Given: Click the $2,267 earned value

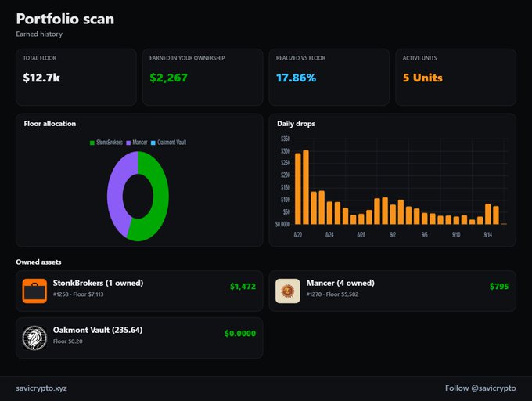Looking at the screenshot, I should point(168,78).
